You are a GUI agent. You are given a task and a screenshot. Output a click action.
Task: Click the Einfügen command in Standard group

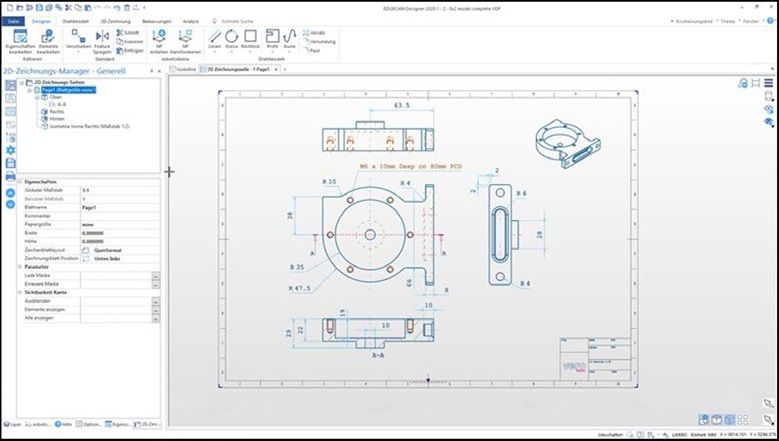[130, 51]
